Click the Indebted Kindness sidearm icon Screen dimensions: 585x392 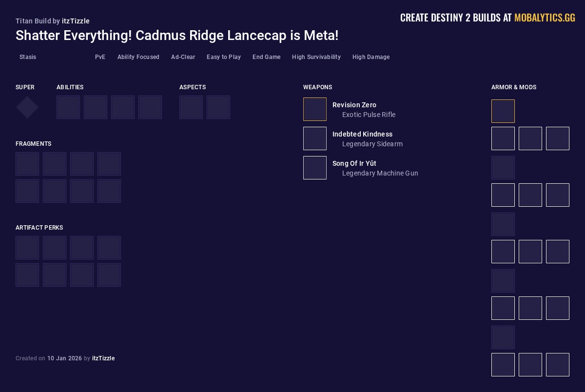pos(315,138)
